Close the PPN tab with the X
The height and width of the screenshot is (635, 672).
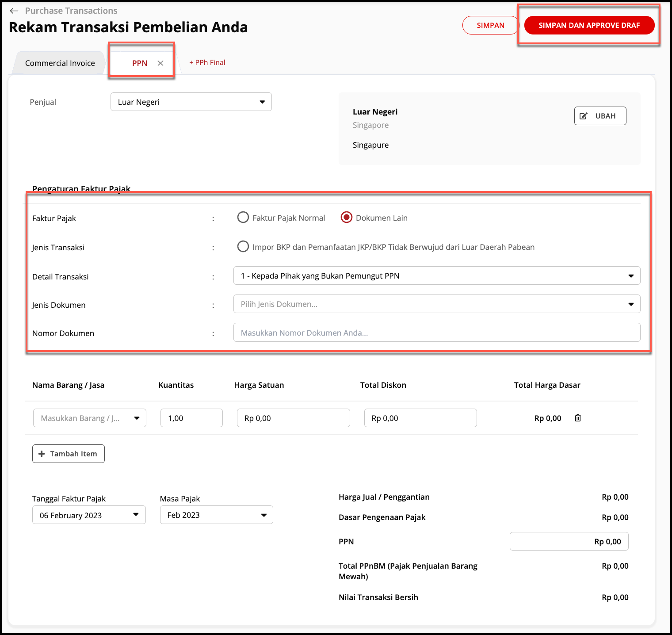click(160, 63)
